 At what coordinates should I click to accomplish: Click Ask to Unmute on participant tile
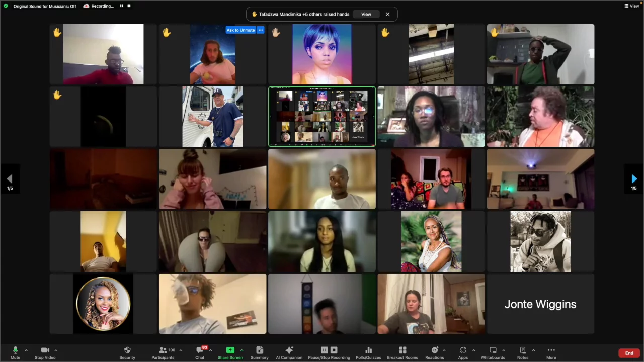pyautogui.click(x=240, y=30)
